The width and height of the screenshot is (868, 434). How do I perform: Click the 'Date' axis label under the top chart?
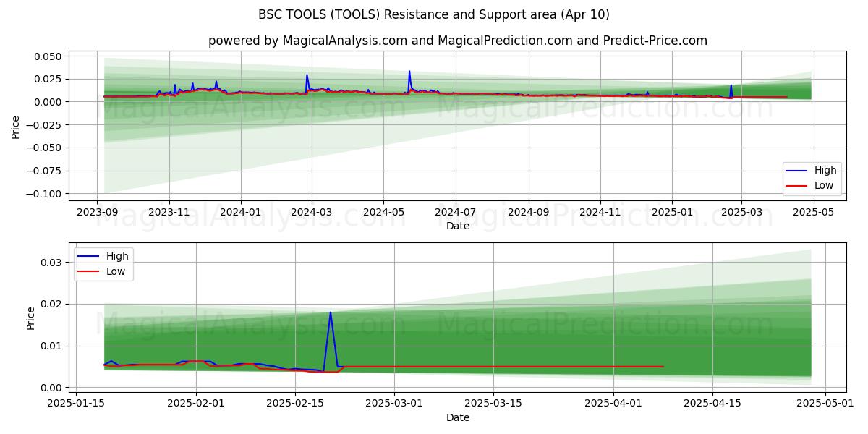(x=458, y=226)
